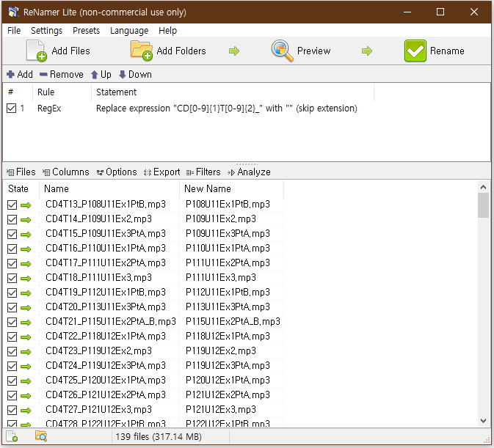This screenshot has height=448, width=494.
Task: Click the folder search icon in status bar
Action: pos(41,436)
